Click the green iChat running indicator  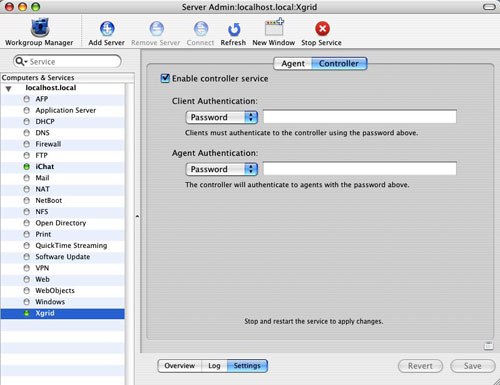pos(27,167)
